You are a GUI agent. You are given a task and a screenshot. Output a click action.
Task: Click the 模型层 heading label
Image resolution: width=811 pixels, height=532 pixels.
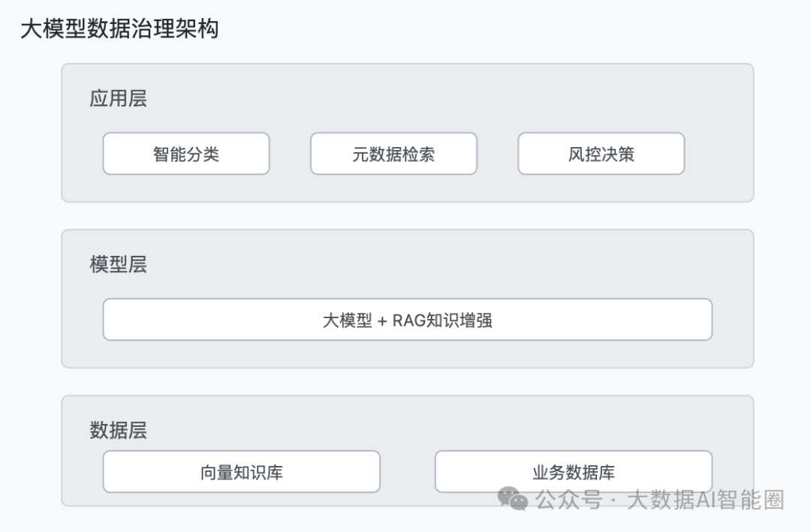(119, 264)
